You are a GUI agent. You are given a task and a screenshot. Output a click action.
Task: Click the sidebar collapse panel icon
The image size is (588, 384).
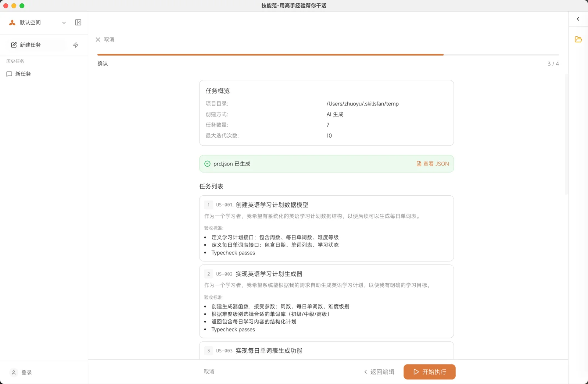78,22
